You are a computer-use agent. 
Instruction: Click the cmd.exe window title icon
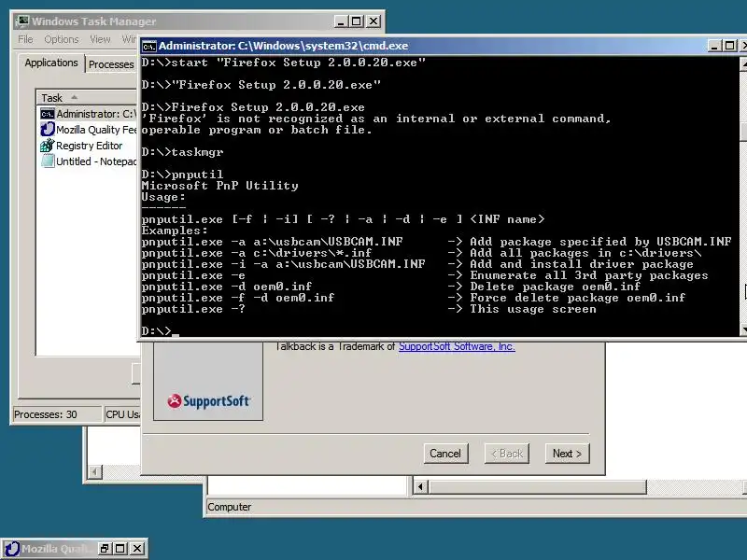(x=149, y=46)
